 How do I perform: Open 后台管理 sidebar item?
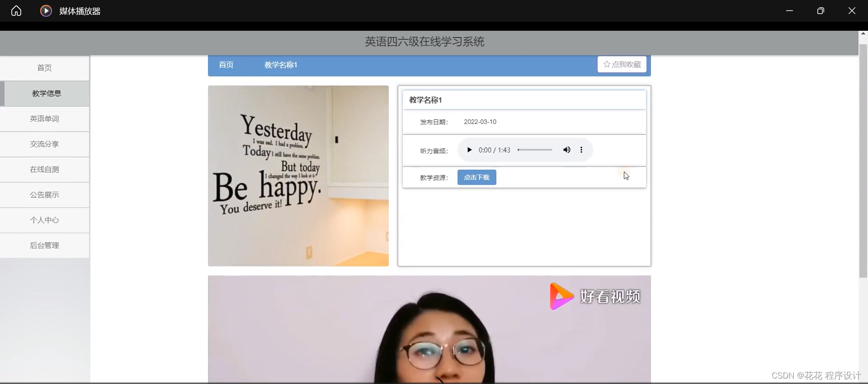click(44, 245)
